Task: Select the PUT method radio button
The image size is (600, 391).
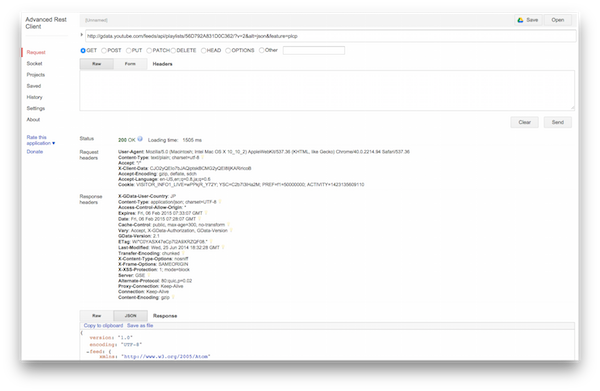Action: (129, 51)
